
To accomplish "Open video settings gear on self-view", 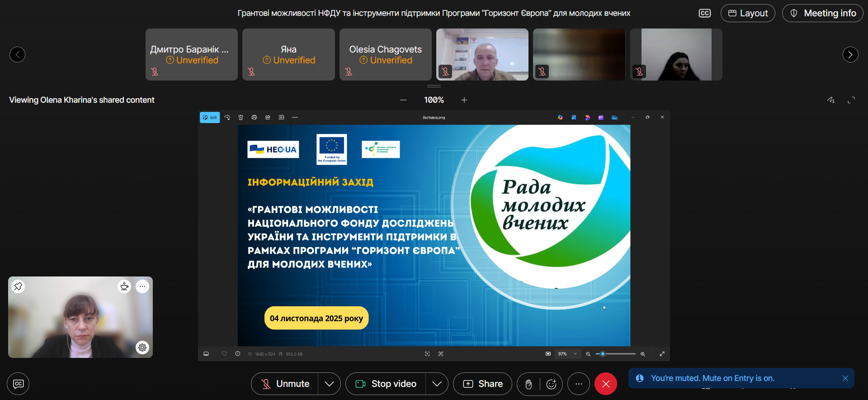I will tap(142, 348).
